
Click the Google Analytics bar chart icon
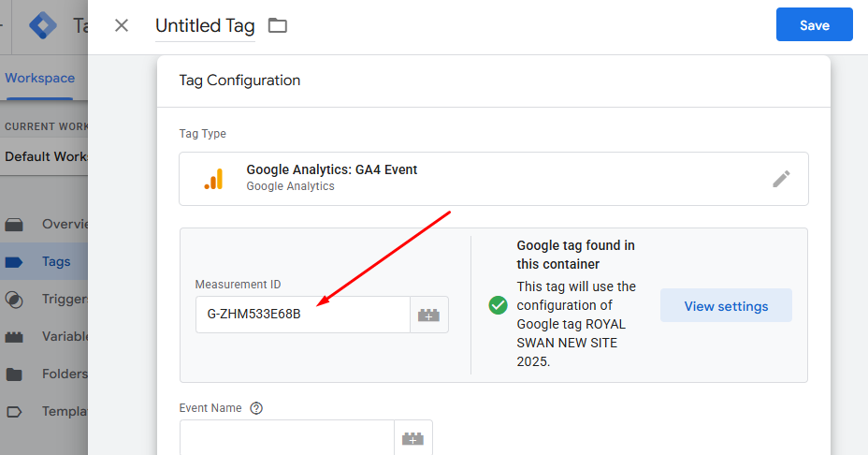click(213, 179)
